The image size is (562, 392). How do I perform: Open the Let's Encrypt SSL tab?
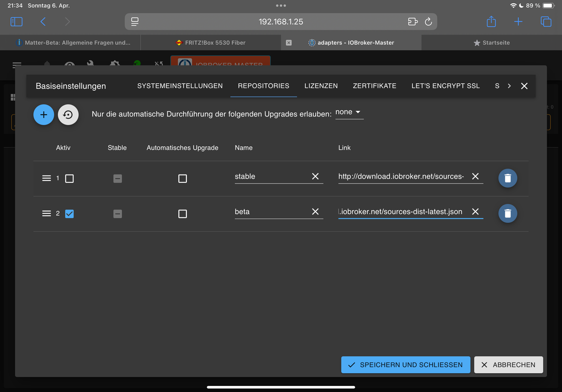pyautogui.click(x=445, y=86)
